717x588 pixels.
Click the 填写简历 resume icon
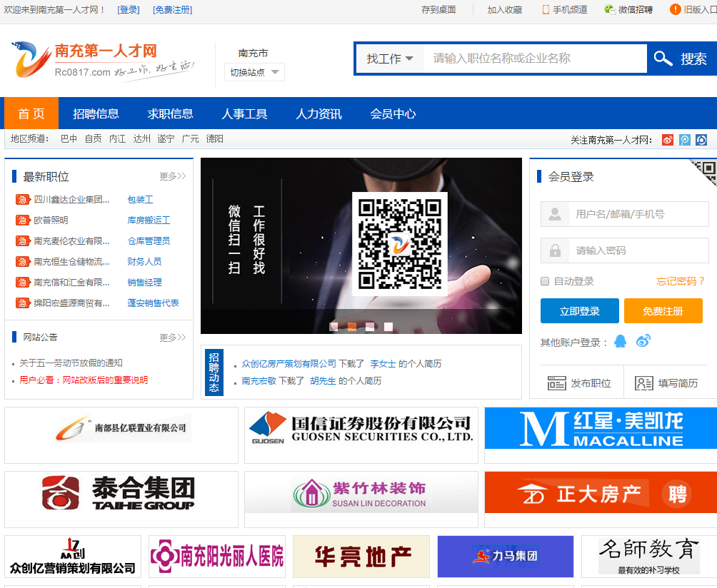(x=644, y=383)
